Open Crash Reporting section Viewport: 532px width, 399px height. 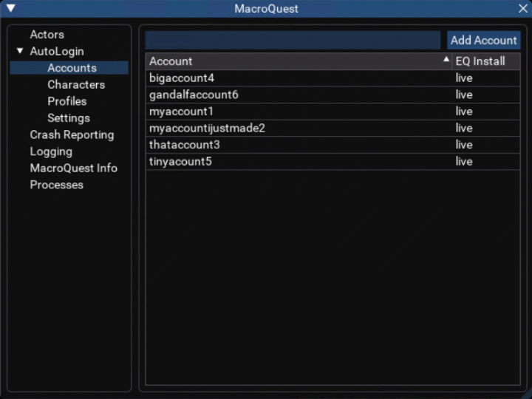(x=72, y=134)
